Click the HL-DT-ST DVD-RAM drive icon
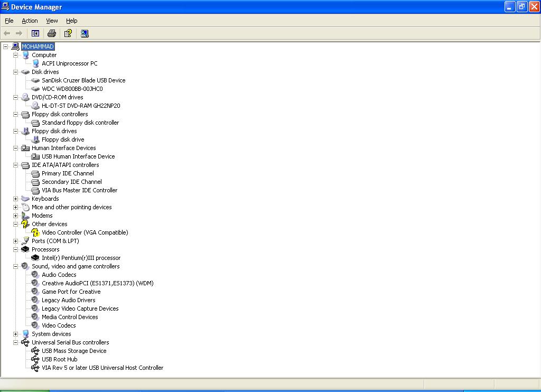This screenshot has width=541, height=392. 35,106
